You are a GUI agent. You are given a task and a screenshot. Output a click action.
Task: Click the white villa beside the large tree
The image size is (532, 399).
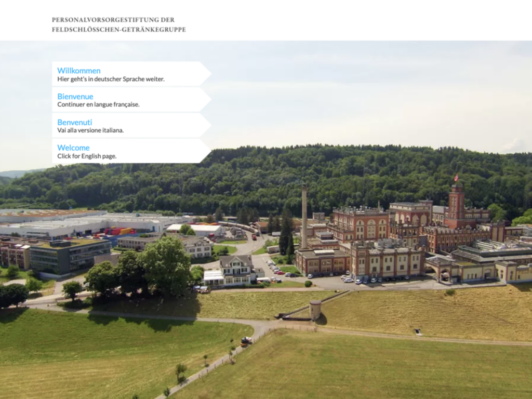click(235, 269)
